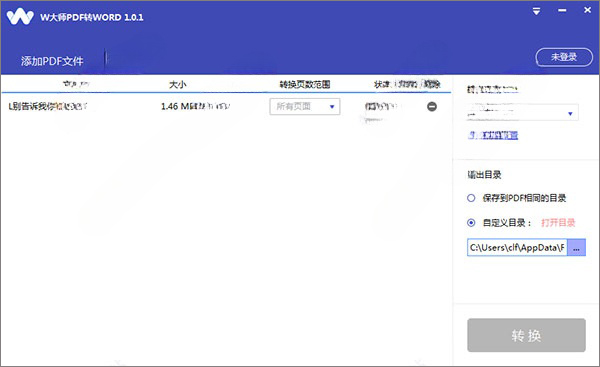Open the 所有页面 page range dropdown
Image resolution: width=600 pixels, height=367 pixels.
click(x=305, y=106)
